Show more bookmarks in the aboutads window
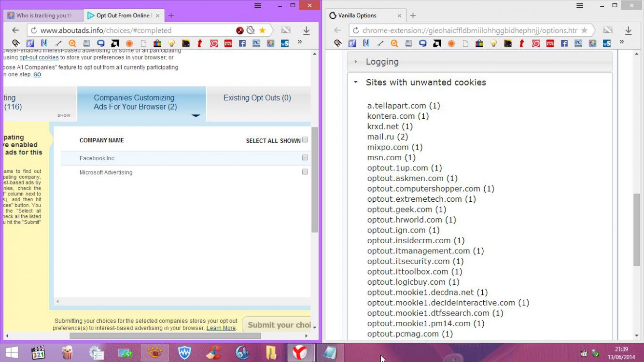Screen dimensions: 644x362 (x=300, y=42)
